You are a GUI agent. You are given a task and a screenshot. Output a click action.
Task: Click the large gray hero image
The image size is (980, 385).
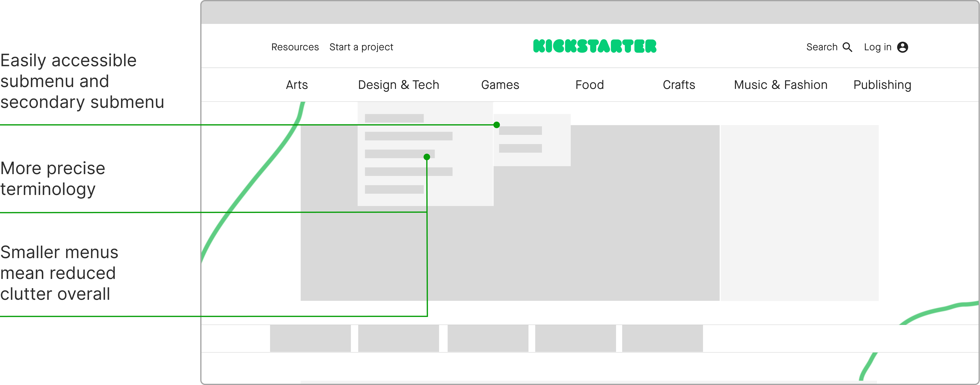coord(609,236)
